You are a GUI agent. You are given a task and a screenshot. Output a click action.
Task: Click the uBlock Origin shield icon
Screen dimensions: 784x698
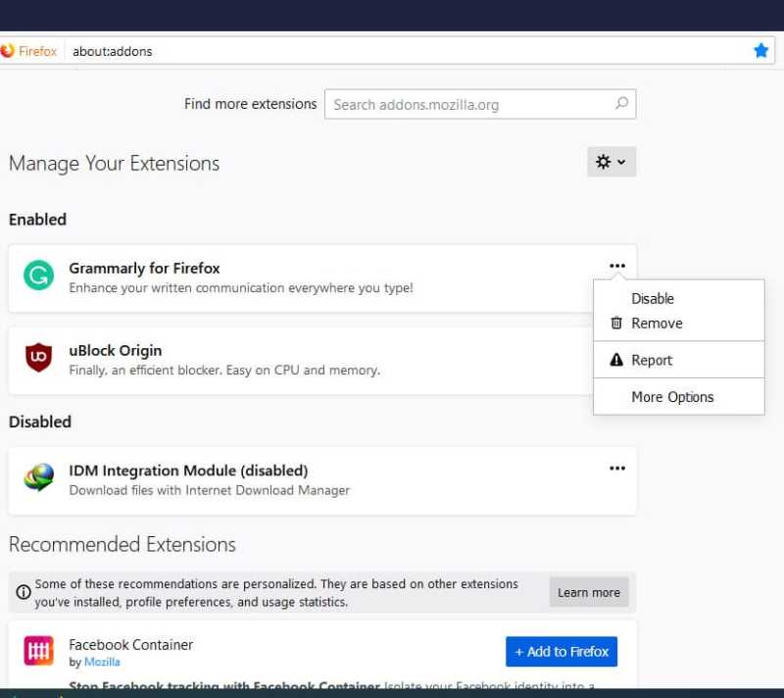(37, 358)
